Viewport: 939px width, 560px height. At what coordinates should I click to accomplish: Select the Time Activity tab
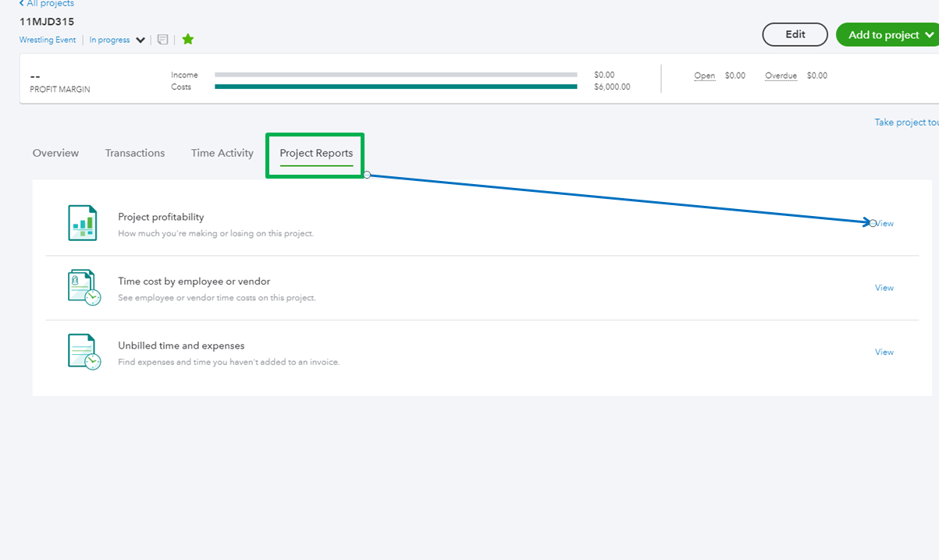tap(222, 153)
